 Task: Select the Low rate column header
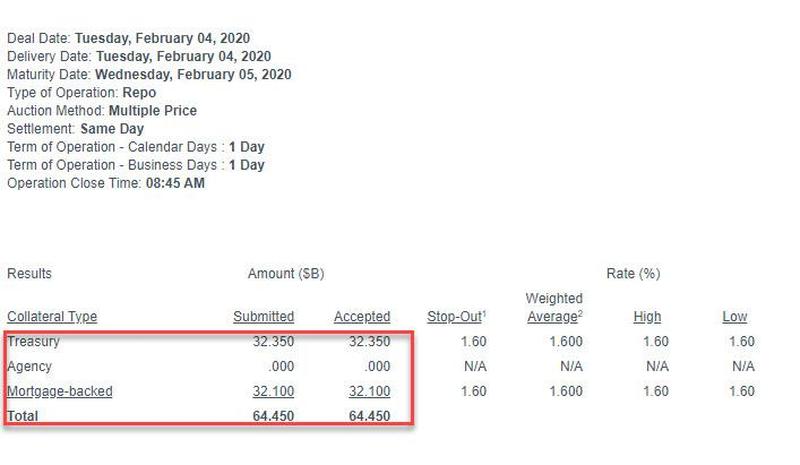(734, 316)
